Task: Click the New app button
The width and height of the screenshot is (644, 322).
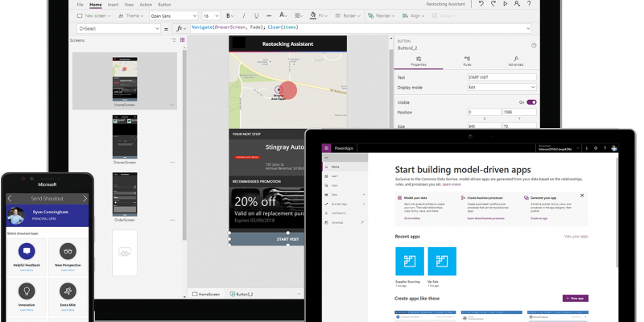Action: tap(576, 298)
